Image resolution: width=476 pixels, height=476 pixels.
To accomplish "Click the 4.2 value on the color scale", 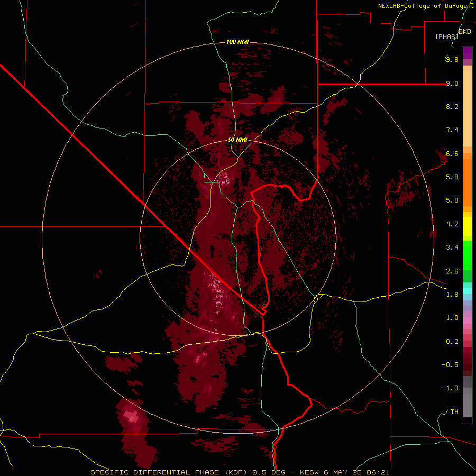I will coord(452,224).
